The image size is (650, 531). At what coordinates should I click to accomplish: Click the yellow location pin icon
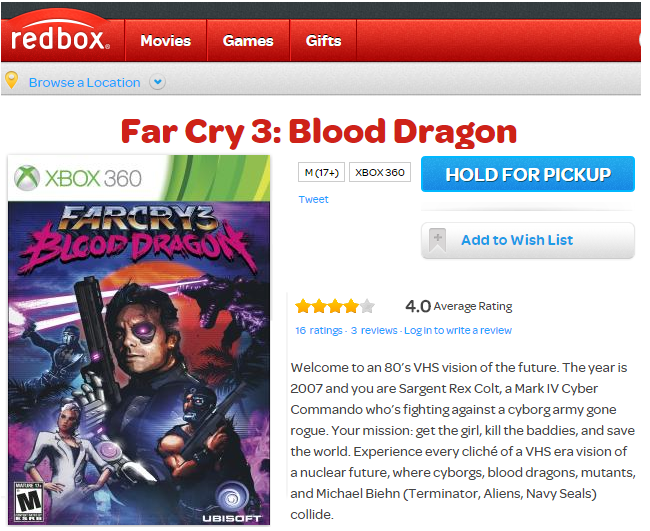point(12,80)
